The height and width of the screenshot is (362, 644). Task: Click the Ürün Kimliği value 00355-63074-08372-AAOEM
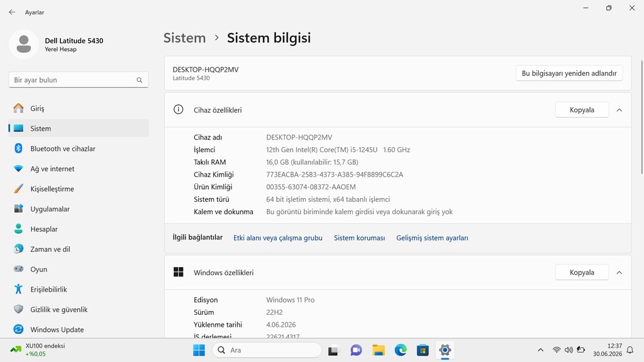(311, 187)
